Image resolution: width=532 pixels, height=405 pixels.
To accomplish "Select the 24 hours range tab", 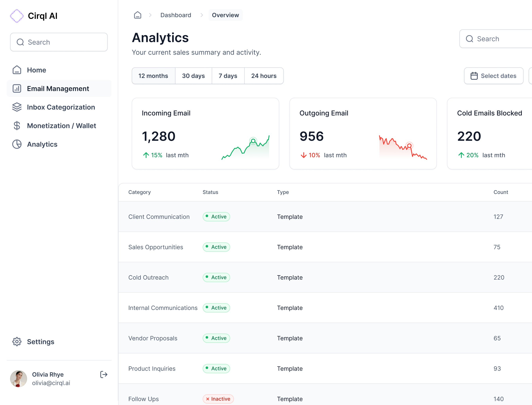I will [264, 76].
